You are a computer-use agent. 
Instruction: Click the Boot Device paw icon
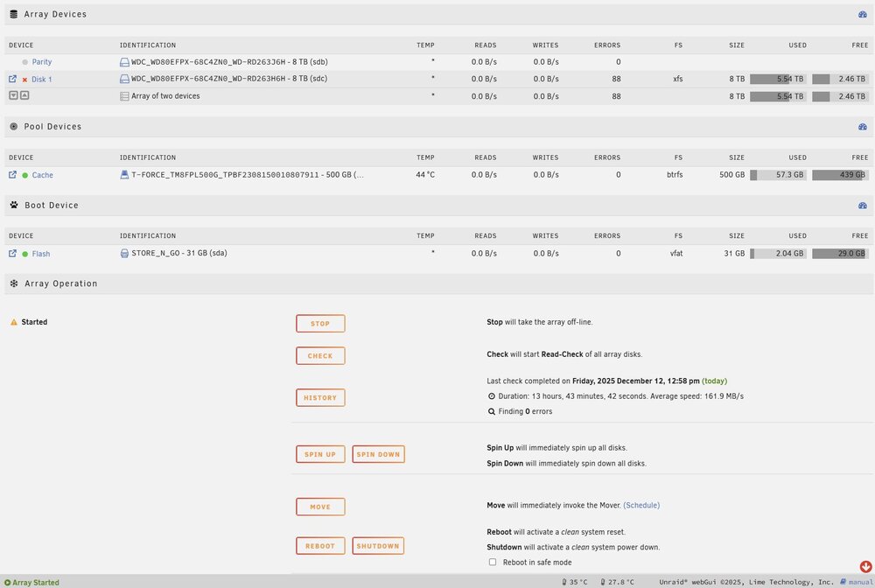(14, 206)
